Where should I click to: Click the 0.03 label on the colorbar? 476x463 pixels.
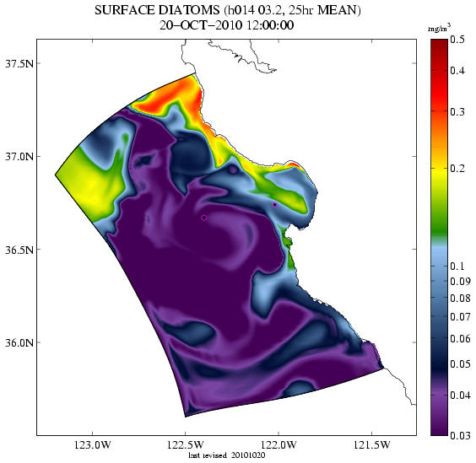[460, 436]
